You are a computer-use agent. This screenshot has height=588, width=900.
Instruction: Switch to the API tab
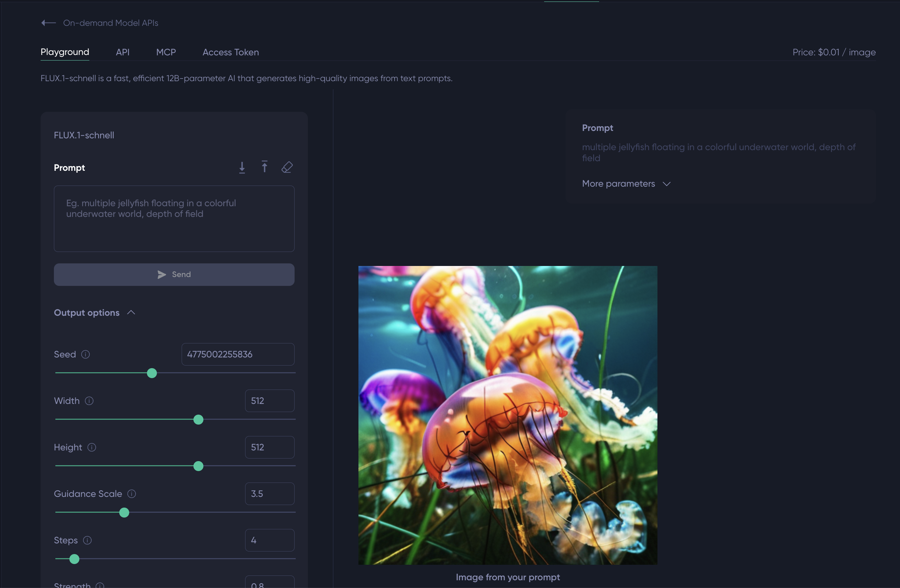click(x=123, y=52)
